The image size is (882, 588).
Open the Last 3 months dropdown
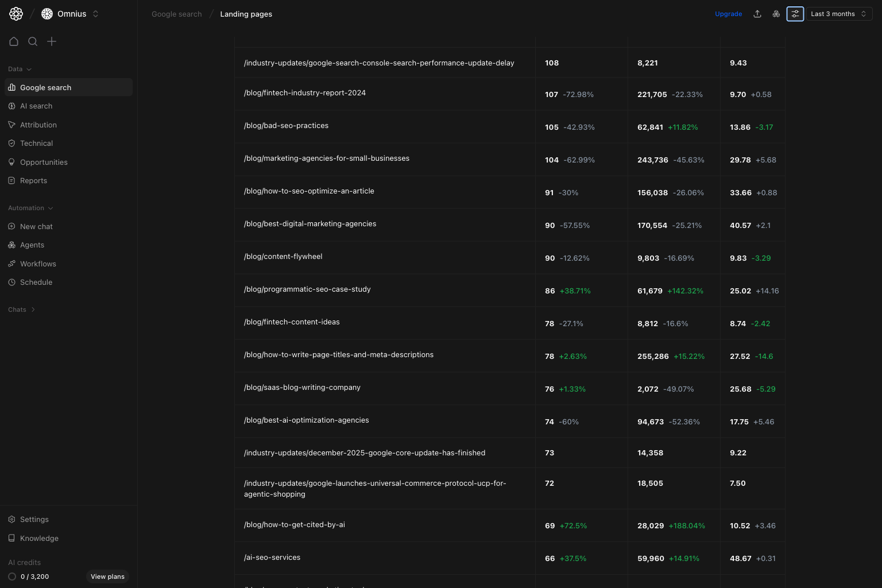pyautogui.click(x=838, y=14)
